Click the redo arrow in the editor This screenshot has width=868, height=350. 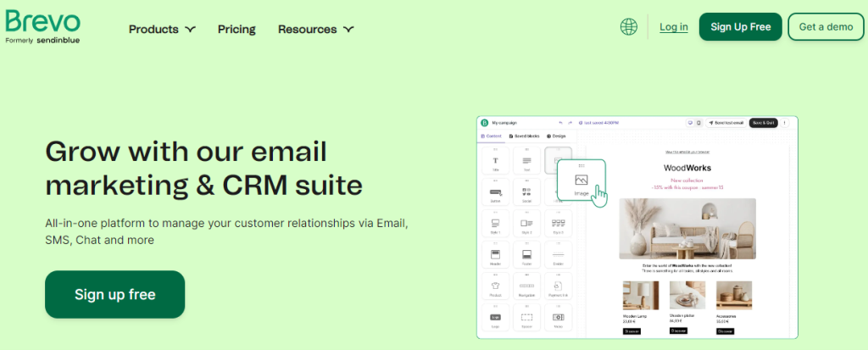pyautogui.click(x=570, y=123)
